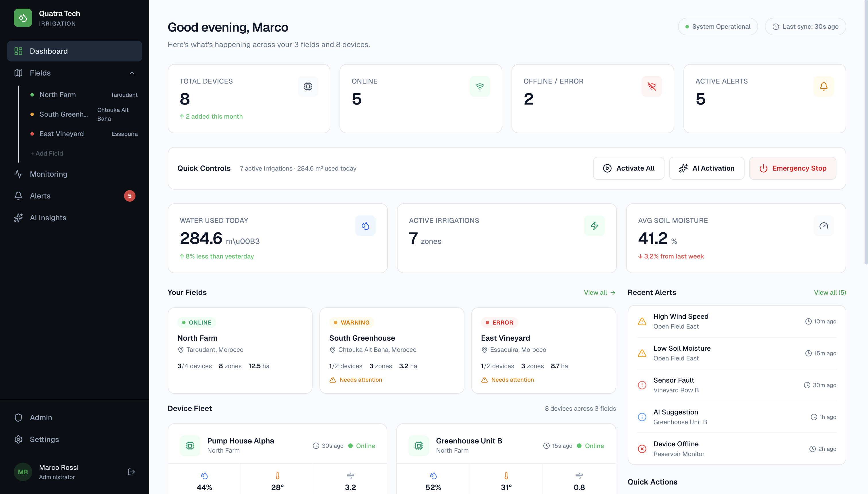Click the Activate All button
The height and width of the screenshot is (494, 868).
[628, 168]
